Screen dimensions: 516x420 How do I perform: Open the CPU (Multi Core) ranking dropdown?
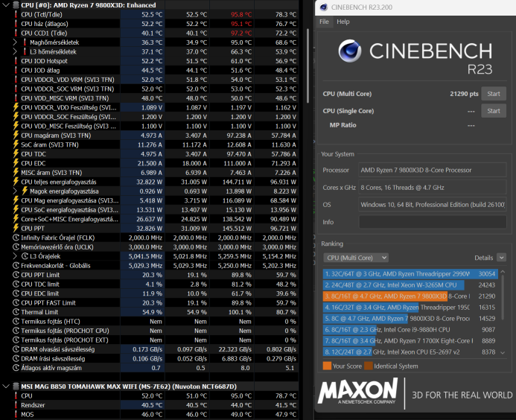(x=356, y=258)
